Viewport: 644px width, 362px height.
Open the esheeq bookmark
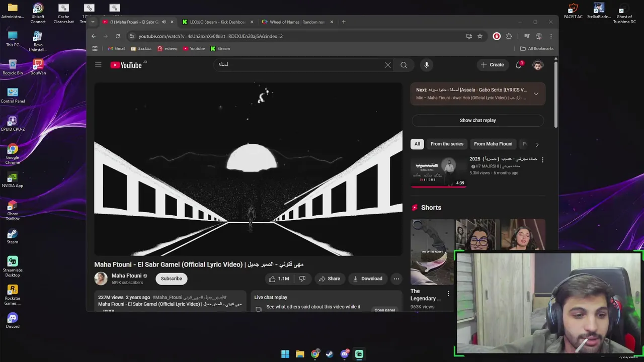tap(168, 49)
